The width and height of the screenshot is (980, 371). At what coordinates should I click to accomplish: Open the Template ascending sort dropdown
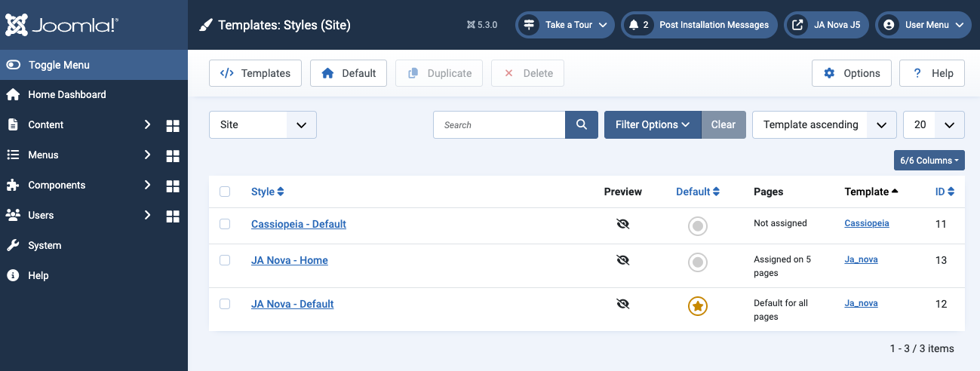tap(824, 125)
